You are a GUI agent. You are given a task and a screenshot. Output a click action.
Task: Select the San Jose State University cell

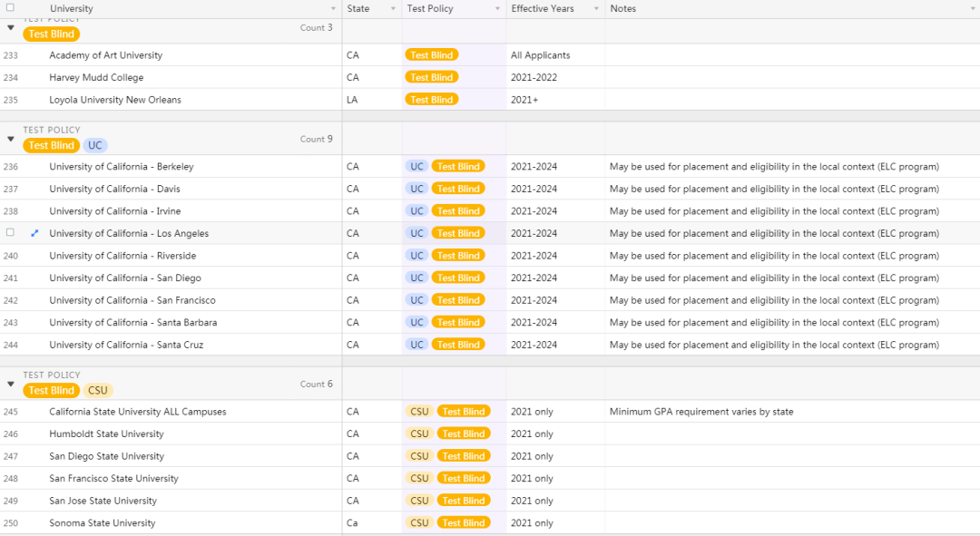[194, 501]
